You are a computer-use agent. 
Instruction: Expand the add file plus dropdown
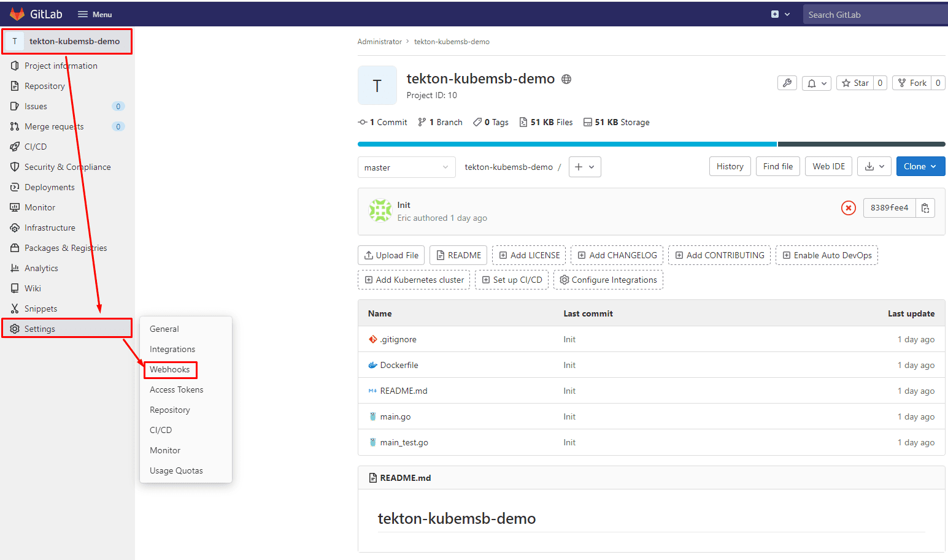tap(585, 167)
